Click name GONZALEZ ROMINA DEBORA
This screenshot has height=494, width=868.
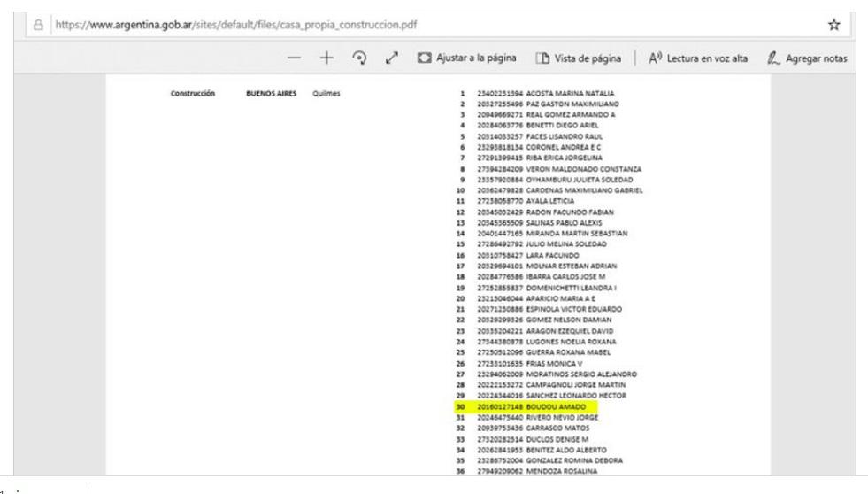coord(574,460)
